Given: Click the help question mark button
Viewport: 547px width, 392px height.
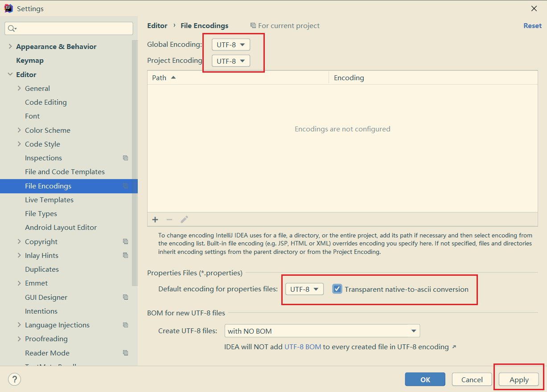Looking at the screenshot, I should tap(14, 380).
